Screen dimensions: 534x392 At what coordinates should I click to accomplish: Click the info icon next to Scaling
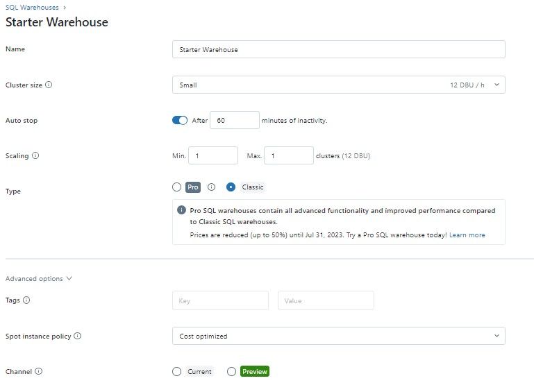[x=35, y=156]
